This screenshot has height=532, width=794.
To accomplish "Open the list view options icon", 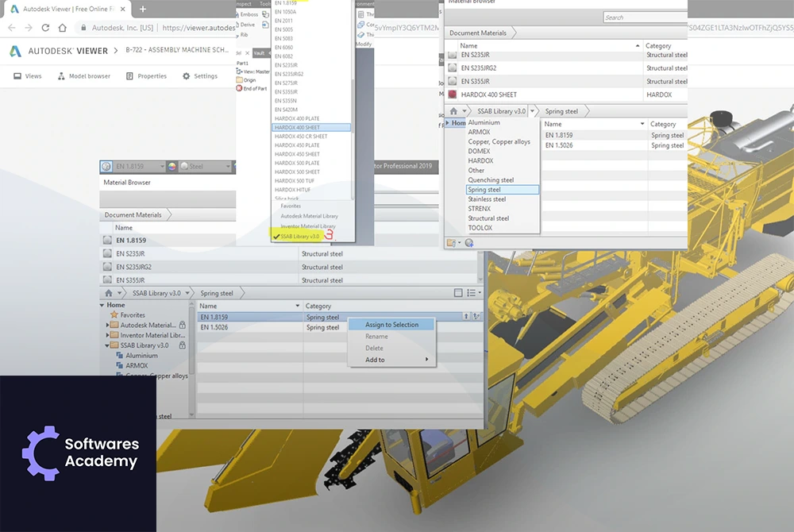I will (x=473, y=292).
